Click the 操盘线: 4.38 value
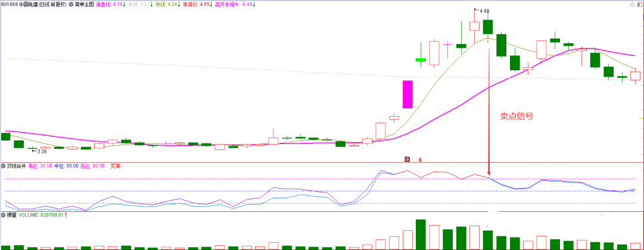The width and height of the screenshot is (644, 250). pos(110,5)
